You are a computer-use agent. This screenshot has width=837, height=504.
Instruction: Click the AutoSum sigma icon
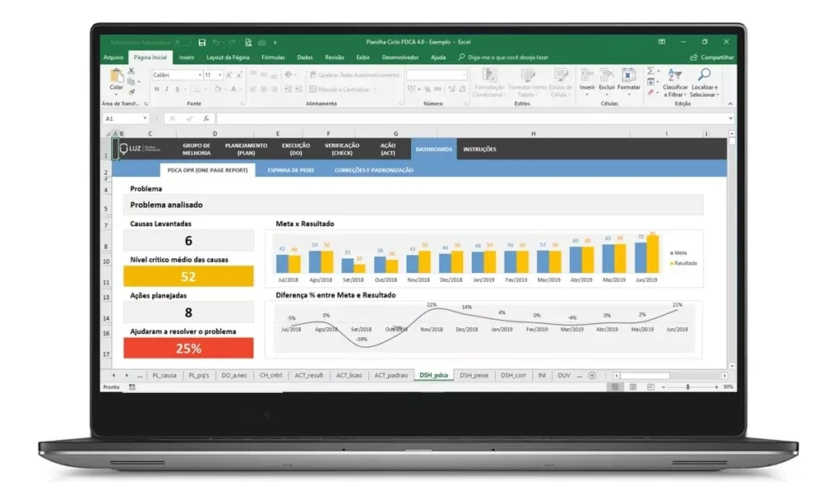tap(650, 71)
